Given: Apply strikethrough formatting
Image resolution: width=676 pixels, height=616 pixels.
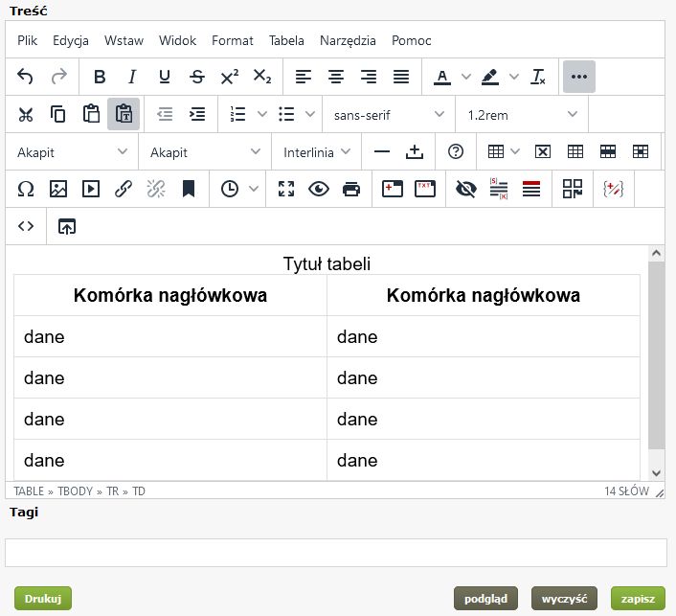Looking at the screenshot, I should point(197,77).
